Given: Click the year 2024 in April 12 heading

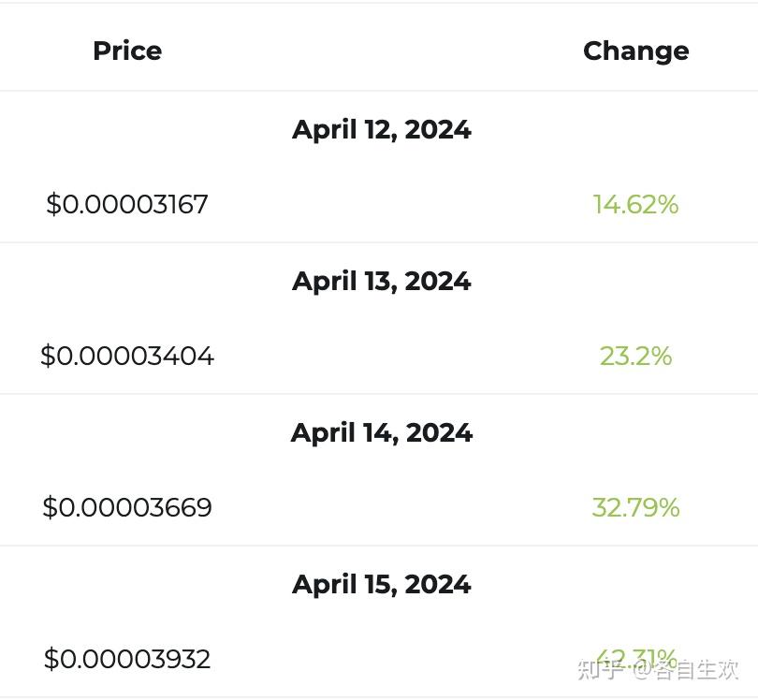Looking at the screenshot, I should click(x=438, y=129).
